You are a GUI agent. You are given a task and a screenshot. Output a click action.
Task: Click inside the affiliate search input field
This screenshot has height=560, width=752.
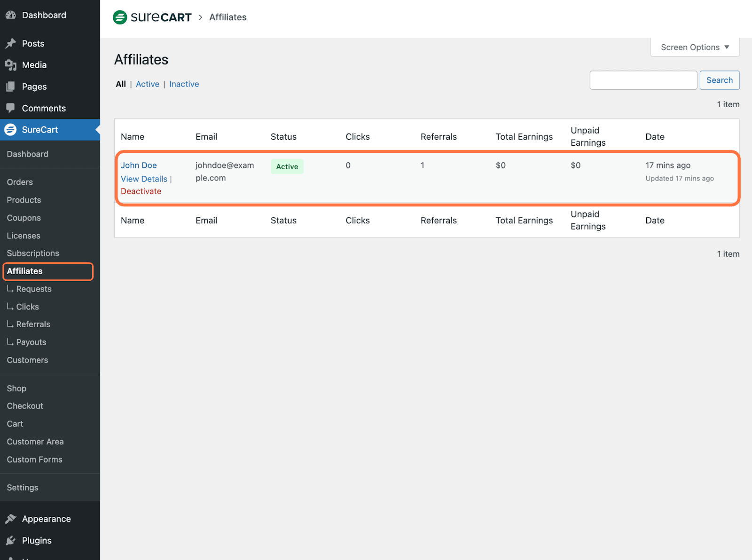pos(643,80)
